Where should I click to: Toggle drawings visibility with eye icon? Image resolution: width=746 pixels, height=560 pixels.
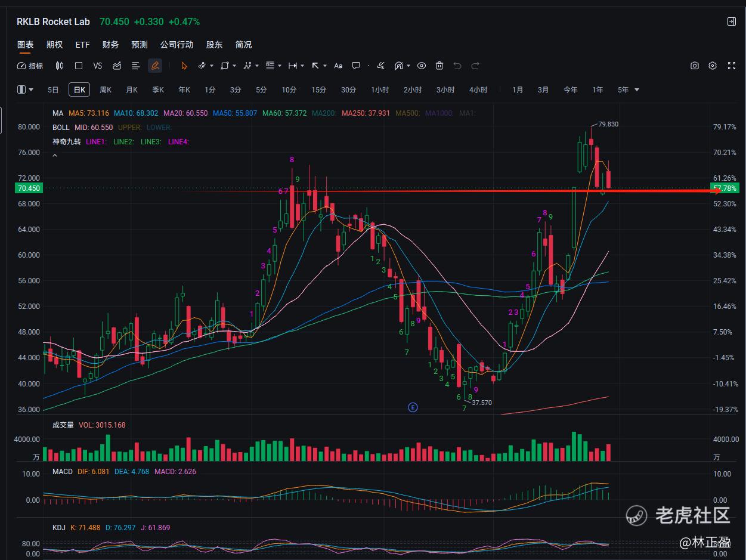tap(422, 66)
